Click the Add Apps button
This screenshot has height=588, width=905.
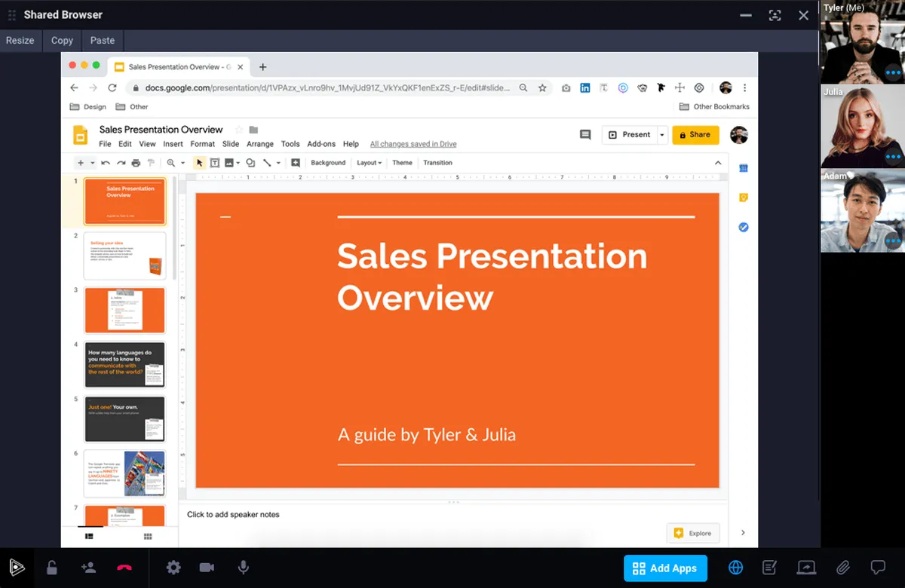(665, 568)
